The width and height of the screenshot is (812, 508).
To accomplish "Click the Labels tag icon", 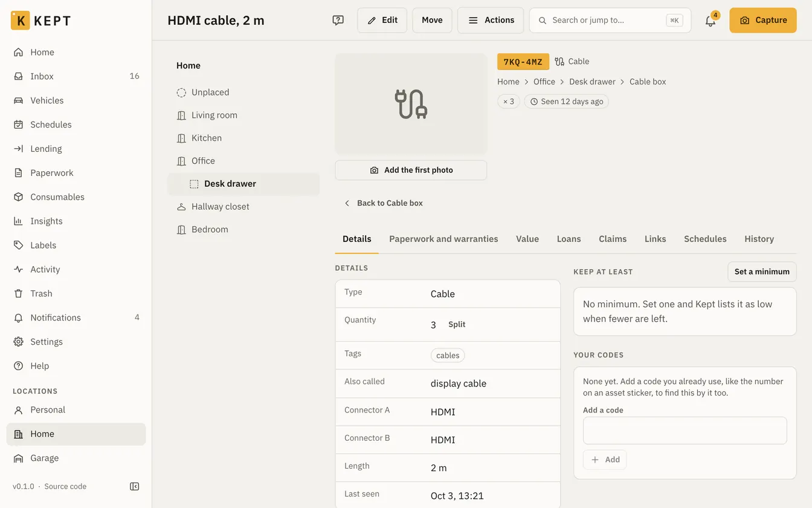I will tap(19, 246).
